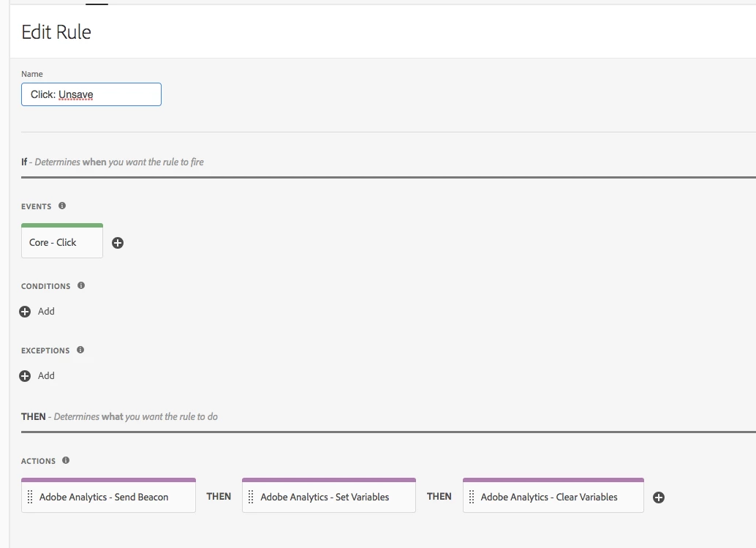Click drag handle on Set Variables action

pos(251,498)
